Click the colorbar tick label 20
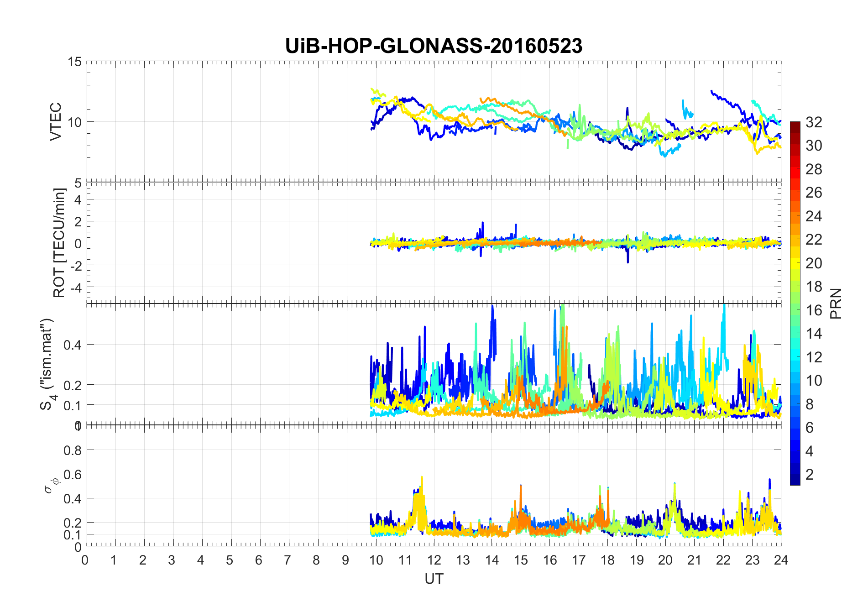Screen dimensions: 868x607 (814, 263)
